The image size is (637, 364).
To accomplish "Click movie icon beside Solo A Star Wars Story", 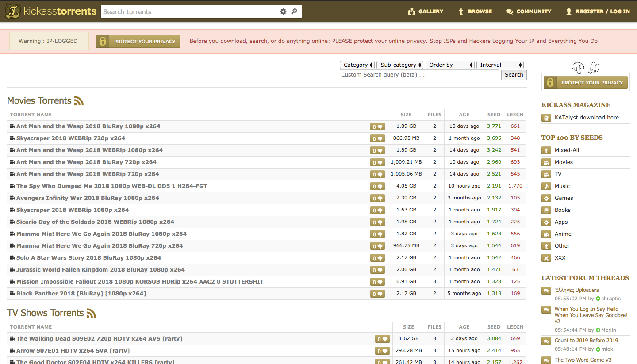I will [x=12, y=257].
